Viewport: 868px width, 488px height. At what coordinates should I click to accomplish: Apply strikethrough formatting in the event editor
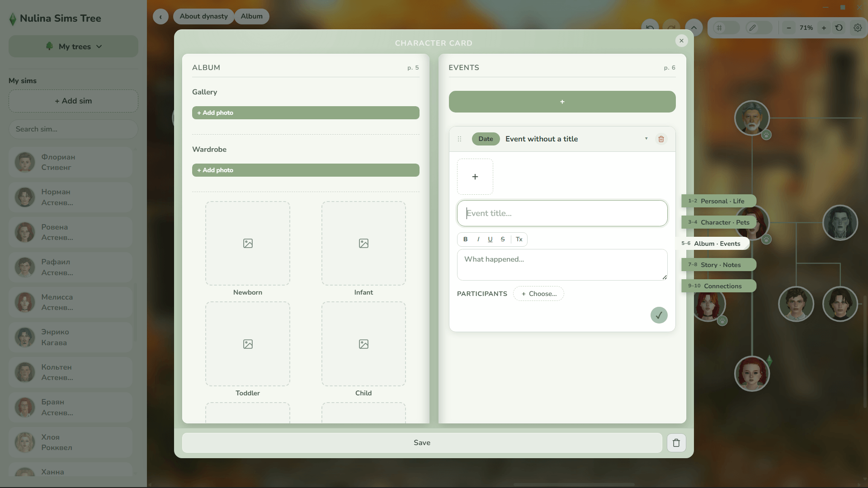point(503,239)
